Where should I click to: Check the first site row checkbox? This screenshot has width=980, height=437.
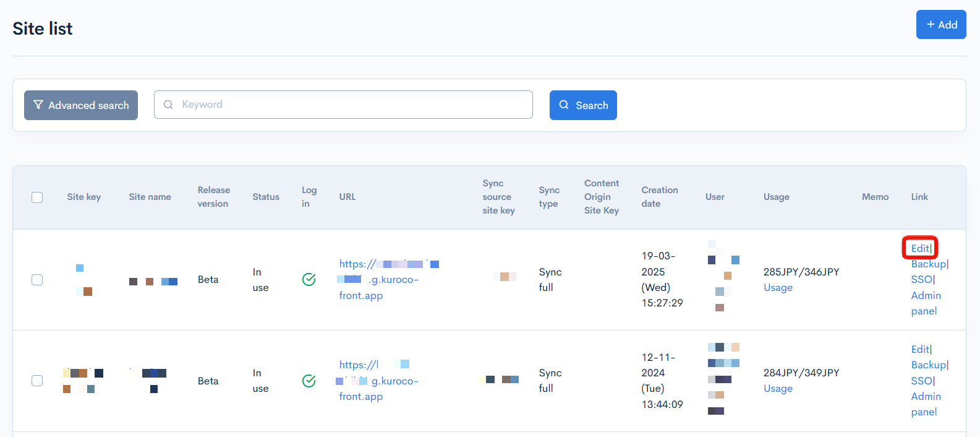[37, 280]
